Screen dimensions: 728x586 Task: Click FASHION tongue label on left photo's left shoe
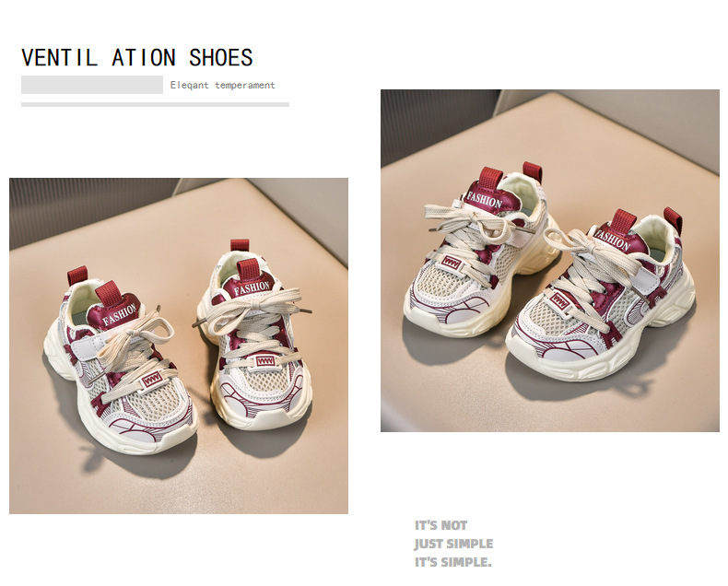[x=119, y=315]
